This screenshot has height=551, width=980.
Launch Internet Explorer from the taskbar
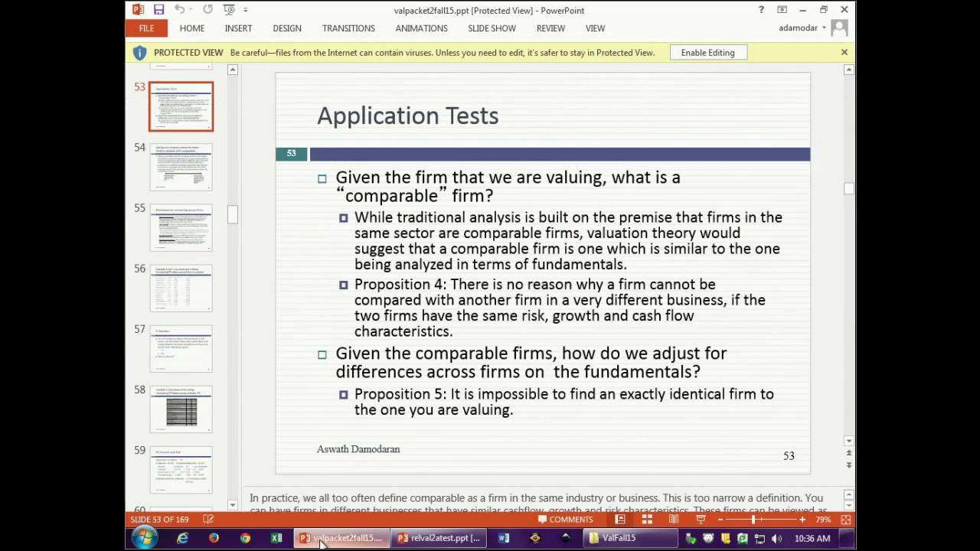pyautogui.click(x=182, y=538)
